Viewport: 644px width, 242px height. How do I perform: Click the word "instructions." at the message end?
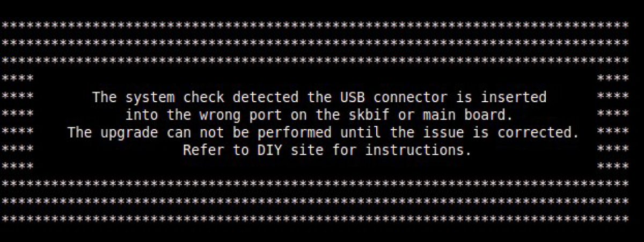(x=419, y=151)
